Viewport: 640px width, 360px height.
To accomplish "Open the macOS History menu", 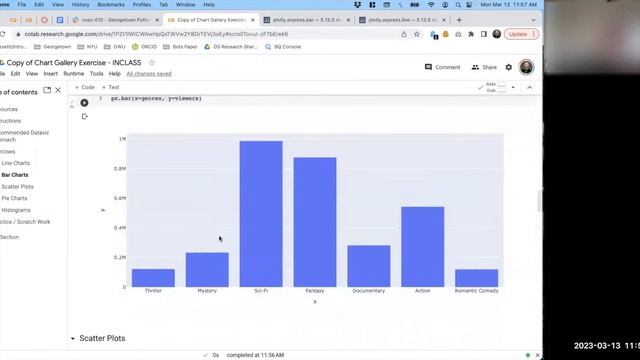I will tap(80, 4).
